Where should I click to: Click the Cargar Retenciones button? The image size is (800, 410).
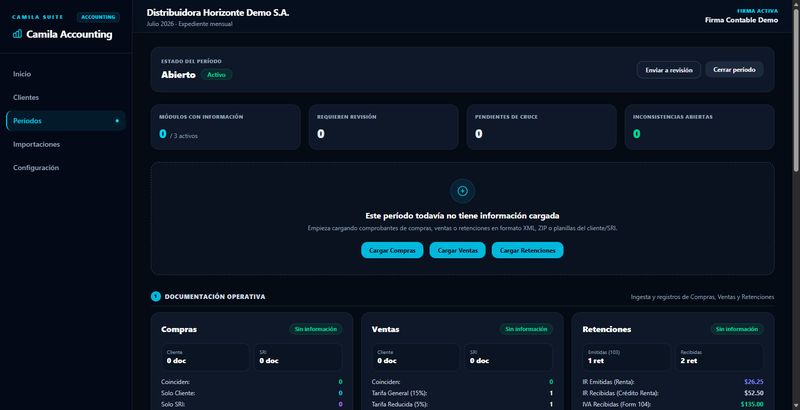(527, 250)
